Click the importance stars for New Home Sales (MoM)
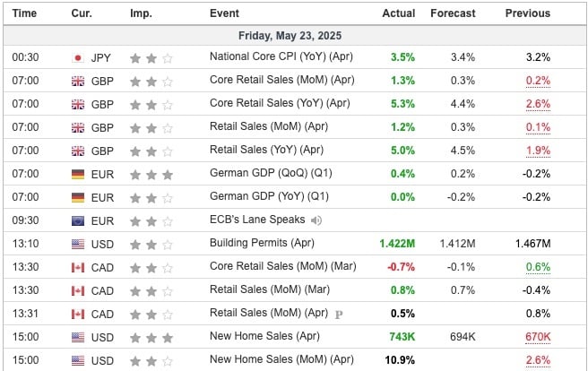Image resolution: width=588 pixels, height=371 pixels. [151, 360]
